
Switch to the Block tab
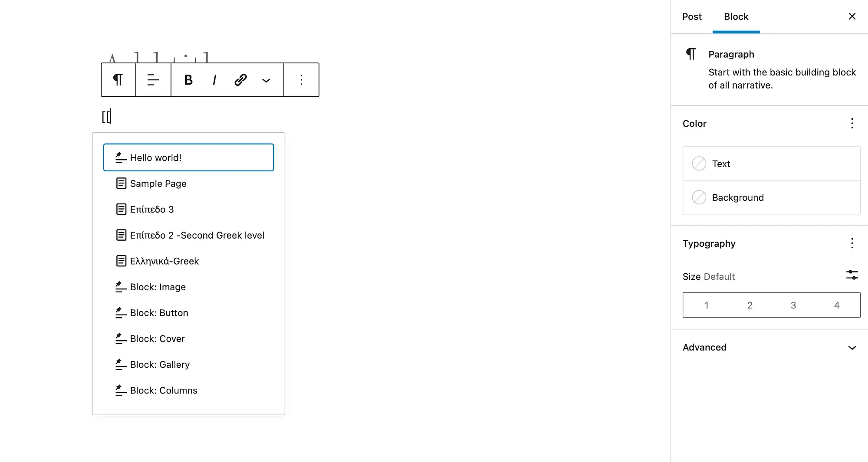(736, 16)
